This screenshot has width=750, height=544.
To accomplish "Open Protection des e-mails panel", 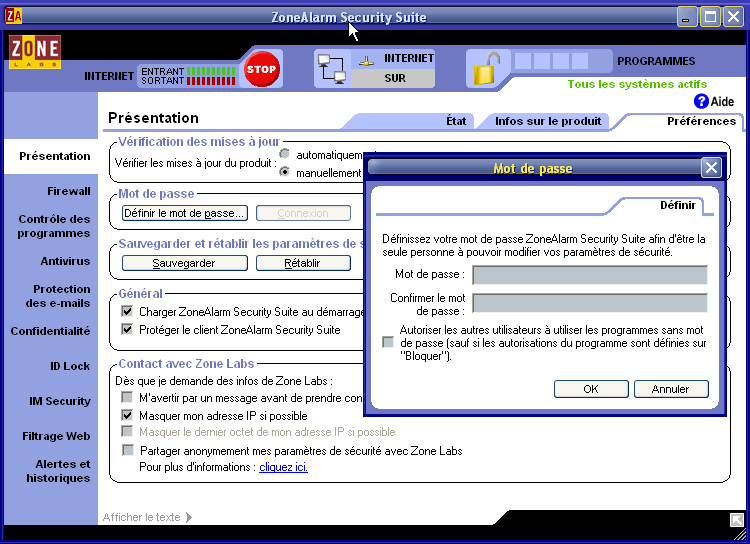I will (58, 296).
